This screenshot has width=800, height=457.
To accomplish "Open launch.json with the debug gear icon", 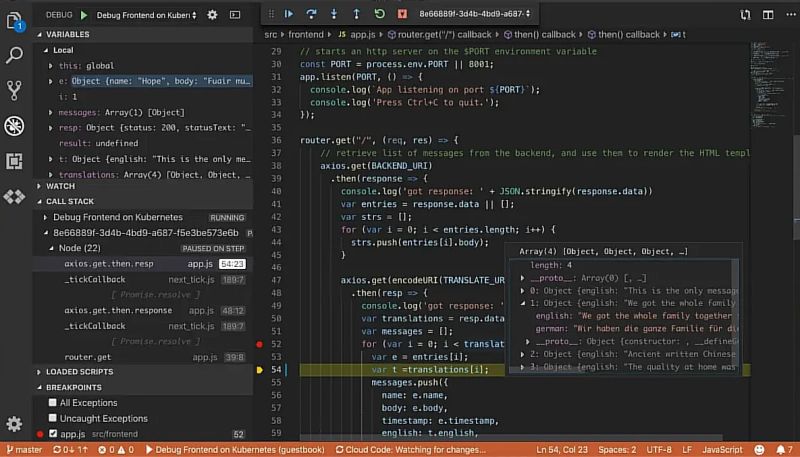I will point(212,15).
